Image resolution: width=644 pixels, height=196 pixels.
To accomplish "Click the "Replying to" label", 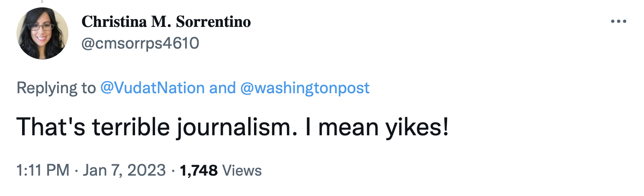I will click(x=56, y=88).
